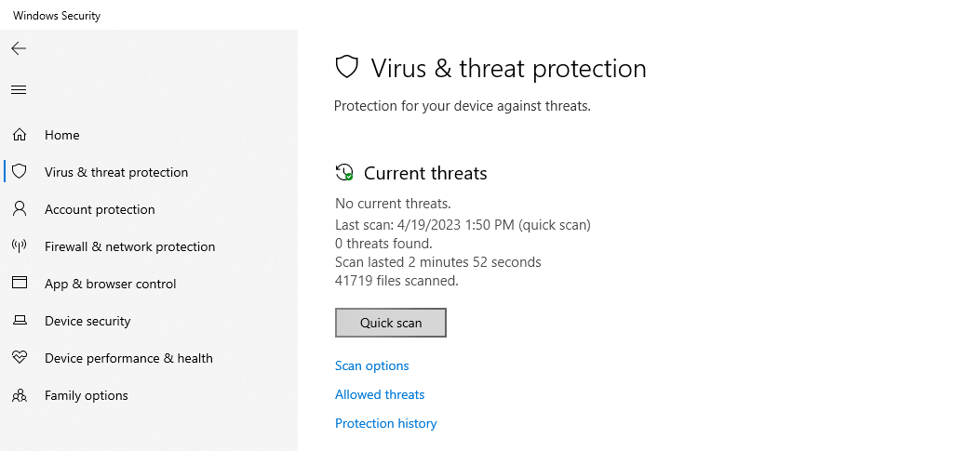Click the Current threats clock icon

coord(344,172)
